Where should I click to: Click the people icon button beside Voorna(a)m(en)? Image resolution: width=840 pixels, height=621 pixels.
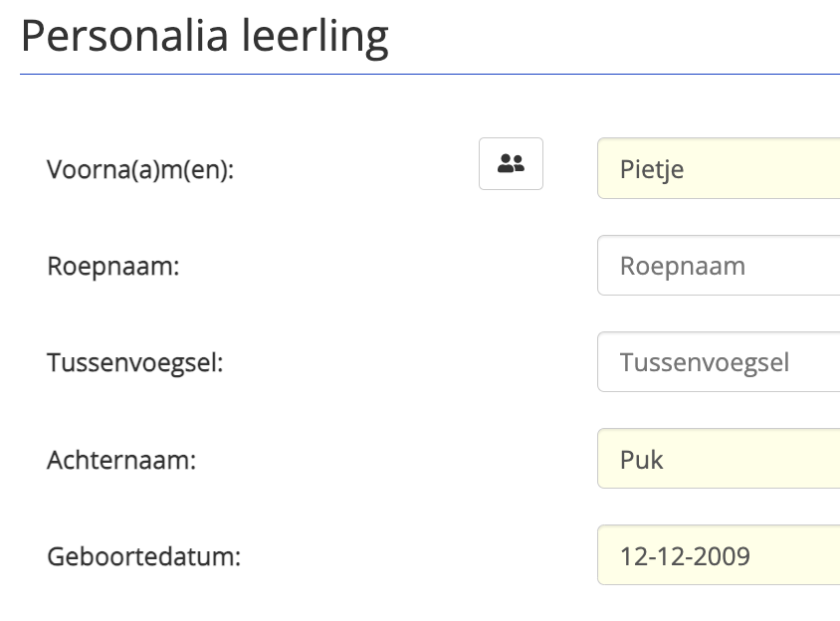point(511,163)
